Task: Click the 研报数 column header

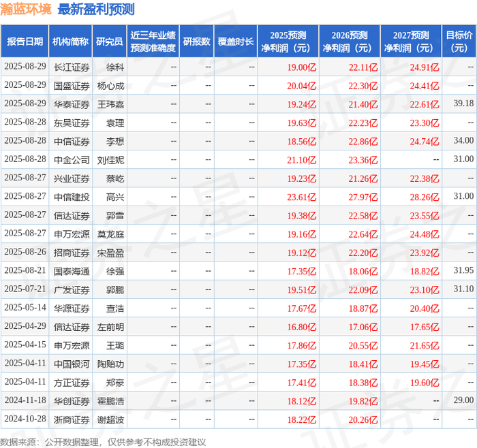Action: pyautogui.click(x=196, y=42)
